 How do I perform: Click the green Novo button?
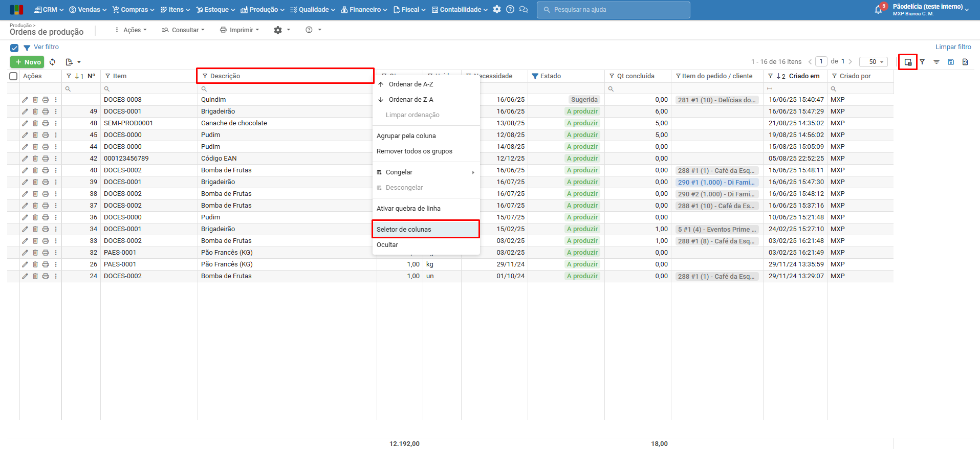(x=27, y=62)
